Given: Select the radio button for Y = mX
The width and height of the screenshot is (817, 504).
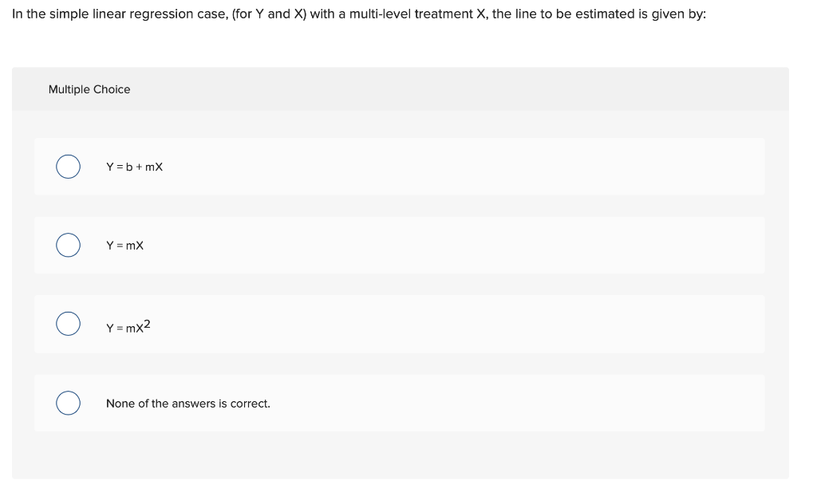Looking at the screenshot, I should (68, 245).
